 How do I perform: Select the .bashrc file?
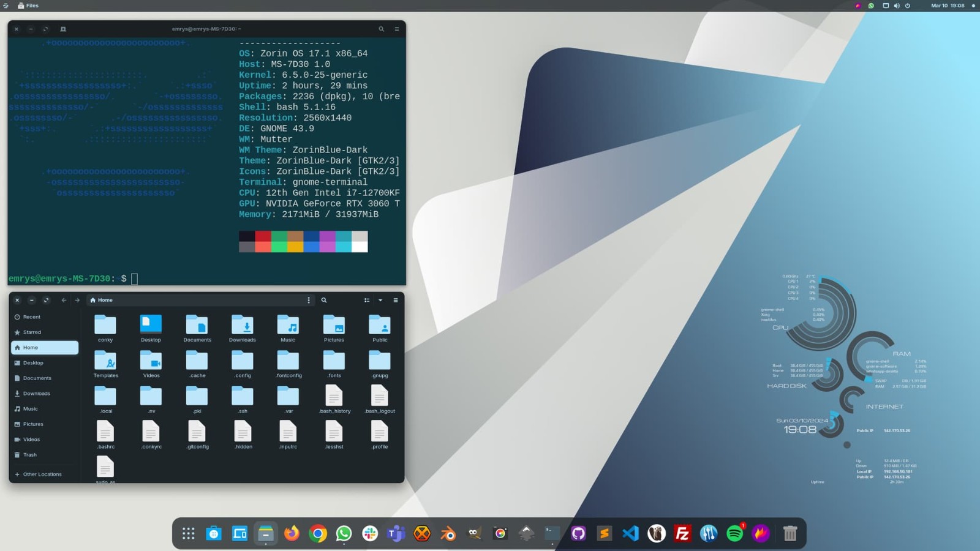105,435
